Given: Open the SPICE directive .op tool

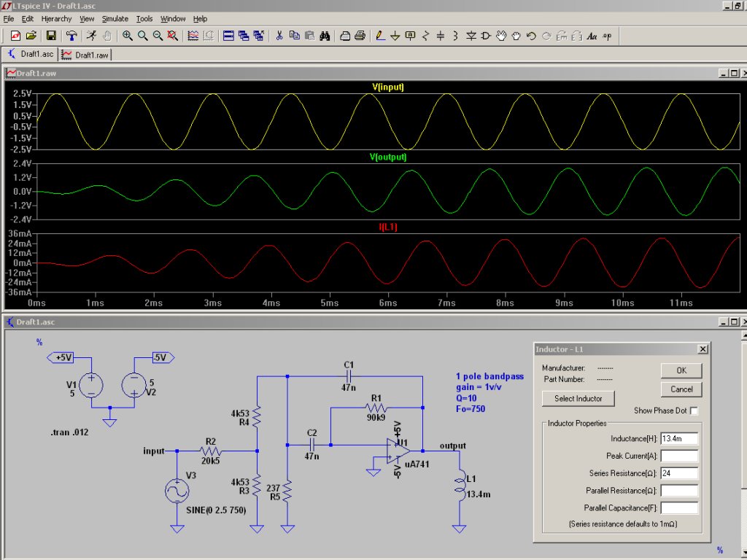Looking at the screenshot, I should 607,35.
